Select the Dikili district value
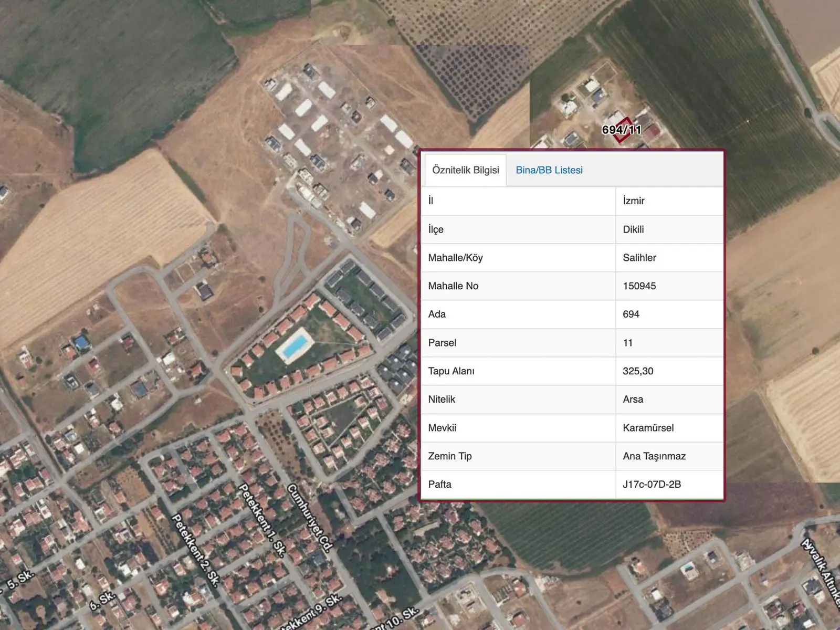 633,229
